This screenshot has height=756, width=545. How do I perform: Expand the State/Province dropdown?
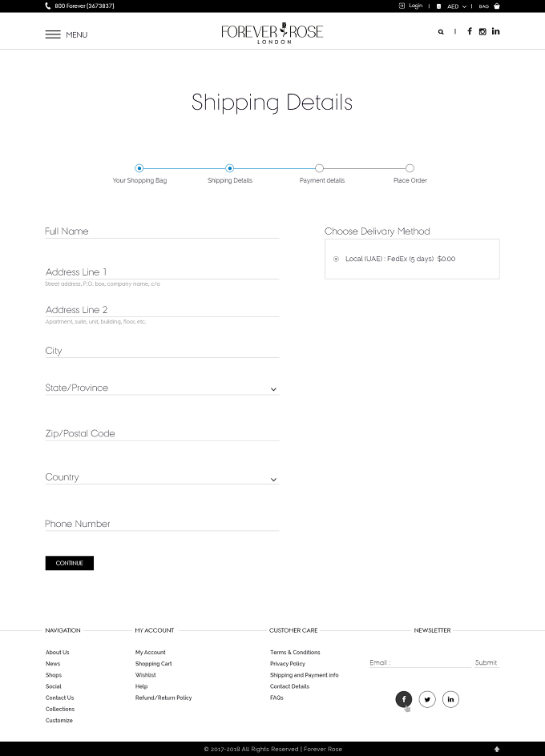(x=162, y=388)
